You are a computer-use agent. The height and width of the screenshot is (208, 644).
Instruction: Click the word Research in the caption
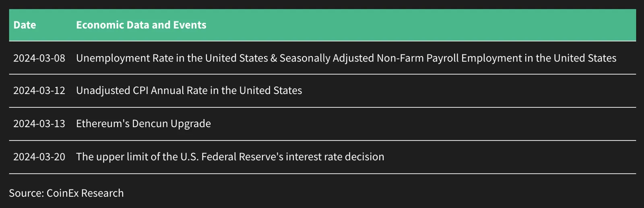click(x=102, y=193)
